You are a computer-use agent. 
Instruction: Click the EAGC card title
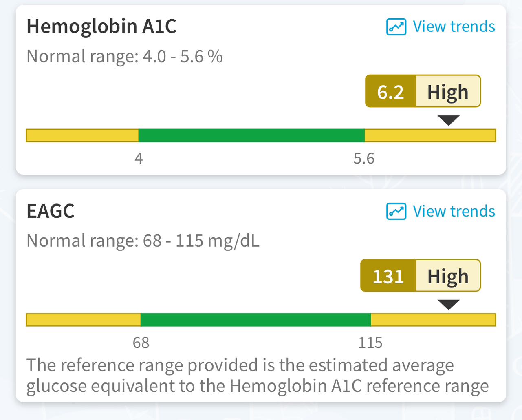51,211
